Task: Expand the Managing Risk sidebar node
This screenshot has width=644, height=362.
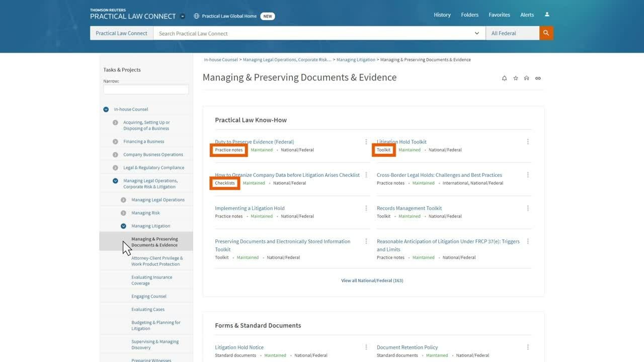Action: [x=123, y=213]
